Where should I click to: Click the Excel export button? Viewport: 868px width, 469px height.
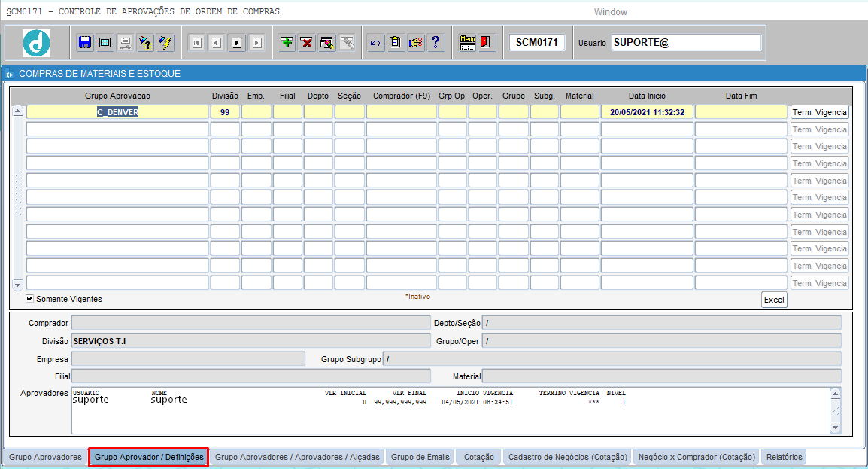(774, 300)
